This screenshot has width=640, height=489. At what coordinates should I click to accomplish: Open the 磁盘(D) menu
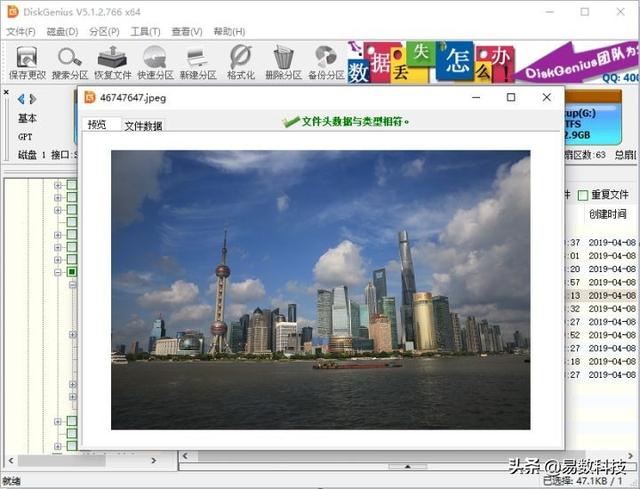pyautogui.click(x=62, y=31)
